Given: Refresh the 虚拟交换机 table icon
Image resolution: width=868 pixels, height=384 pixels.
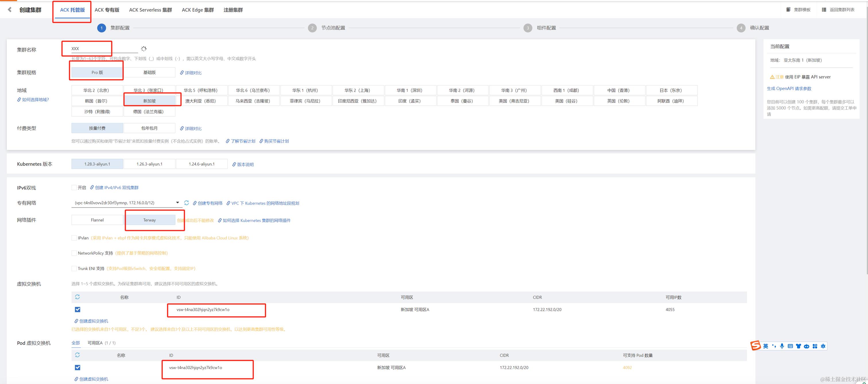Looking at the screenshot, I should coord(77,297).
